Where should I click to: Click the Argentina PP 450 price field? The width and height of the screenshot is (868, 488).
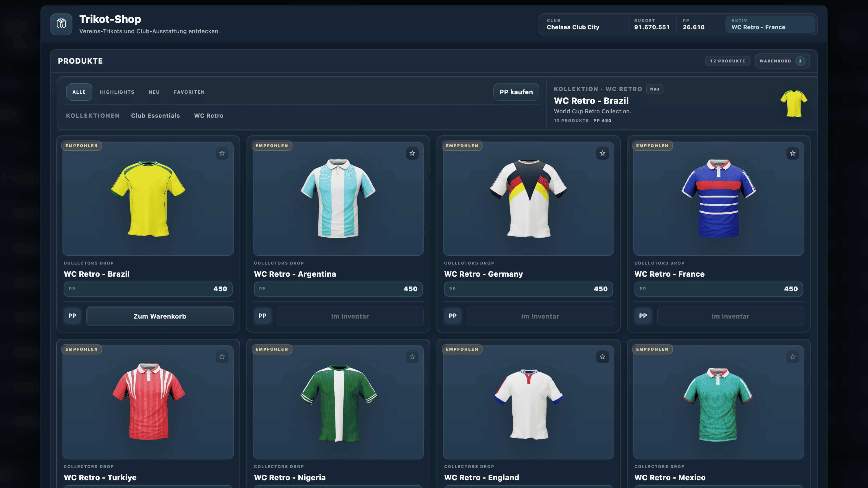[x=338, y=289]
